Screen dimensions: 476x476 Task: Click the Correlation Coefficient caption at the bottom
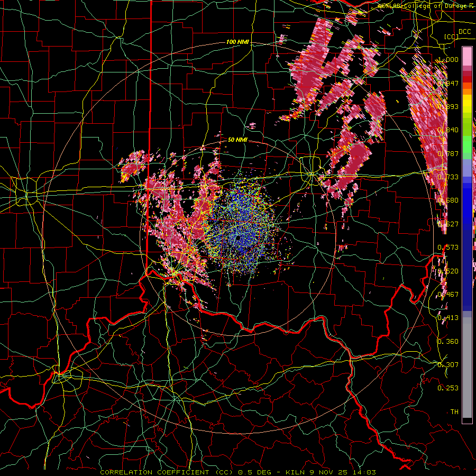(x=238, y=472)
